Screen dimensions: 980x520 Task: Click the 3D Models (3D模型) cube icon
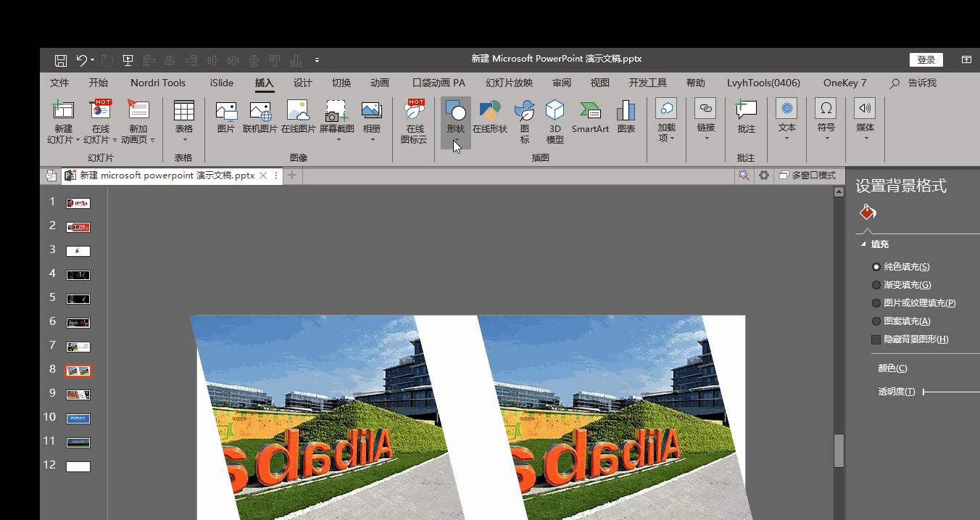(555, 110)
